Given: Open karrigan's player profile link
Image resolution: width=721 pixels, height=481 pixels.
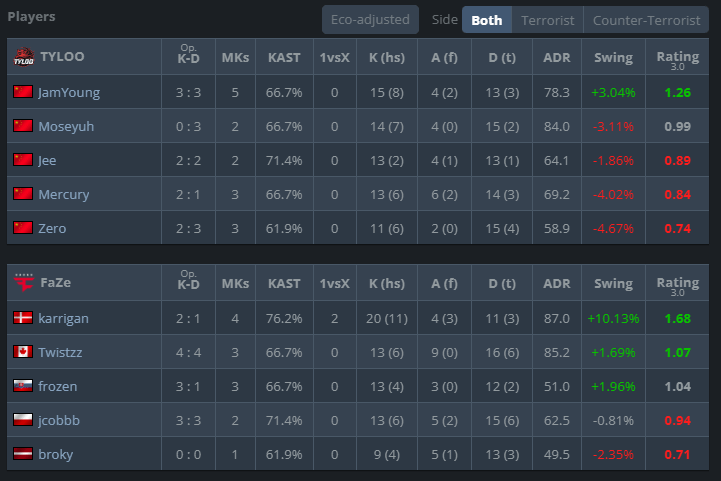Looking at the screenshot, I should pos(65,318).
